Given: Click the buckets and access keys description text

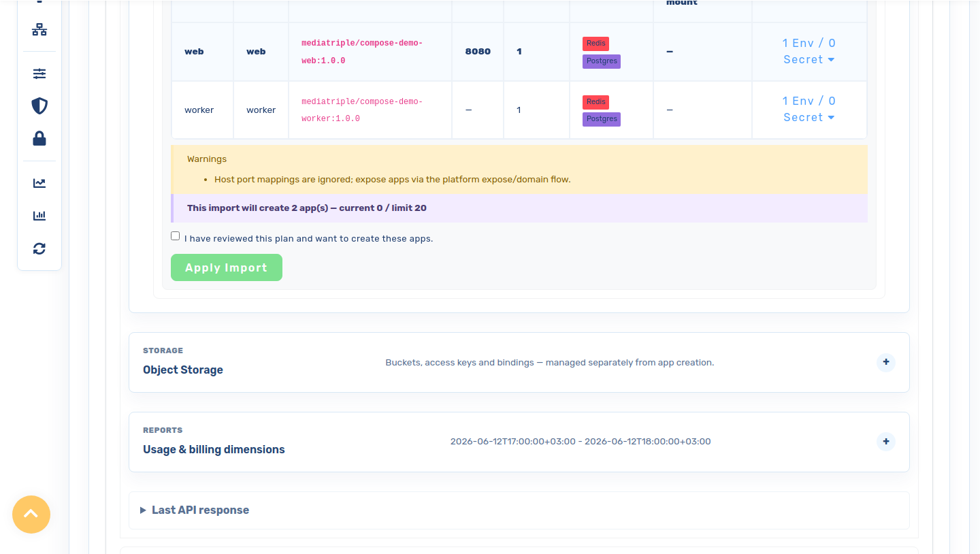Looking at the screenshot, I should click(550, 363).
